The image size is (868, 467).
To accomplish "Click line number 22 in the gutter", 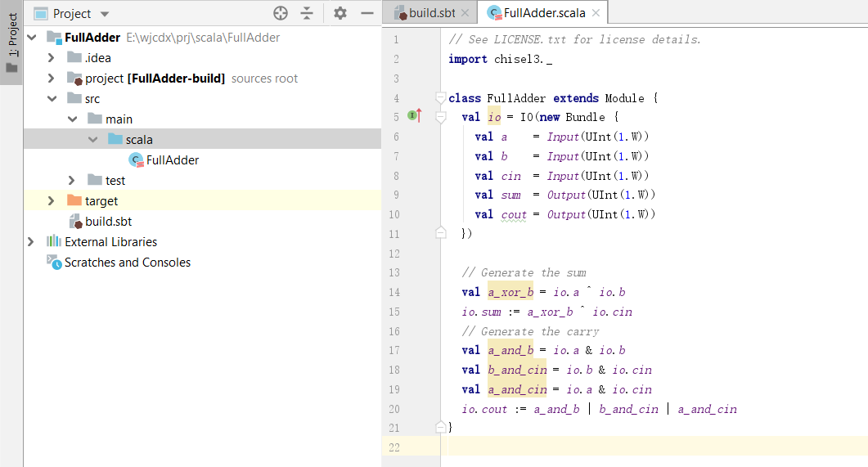I will pyautogui.click(x=394, y=447).
